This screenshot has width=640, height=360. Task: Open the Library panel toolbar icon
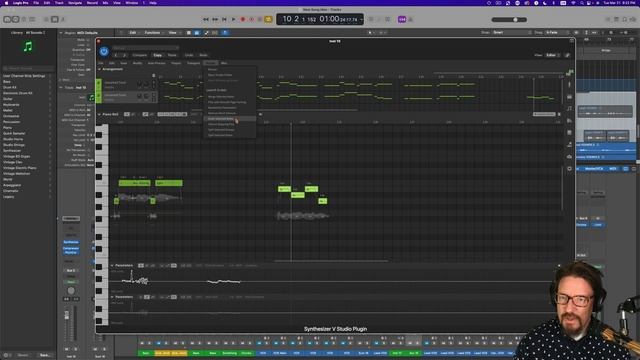tap(7, 19)
